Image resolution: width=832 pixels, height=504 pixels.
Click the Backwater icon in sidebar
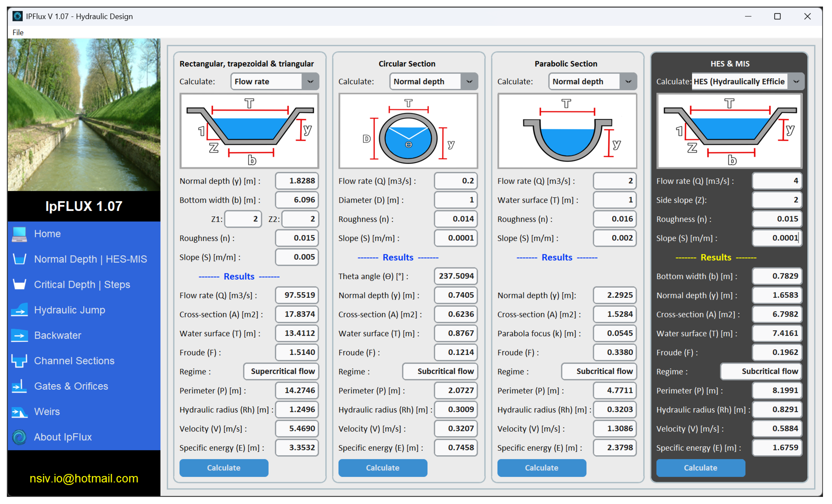19,335
